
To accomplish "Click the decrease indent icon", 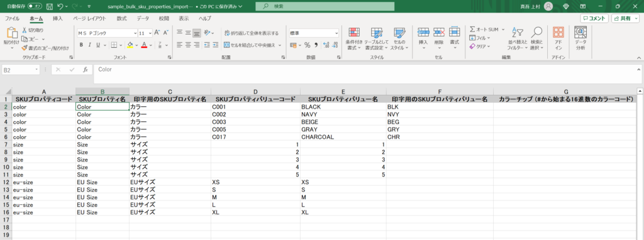I will point(207,45).
